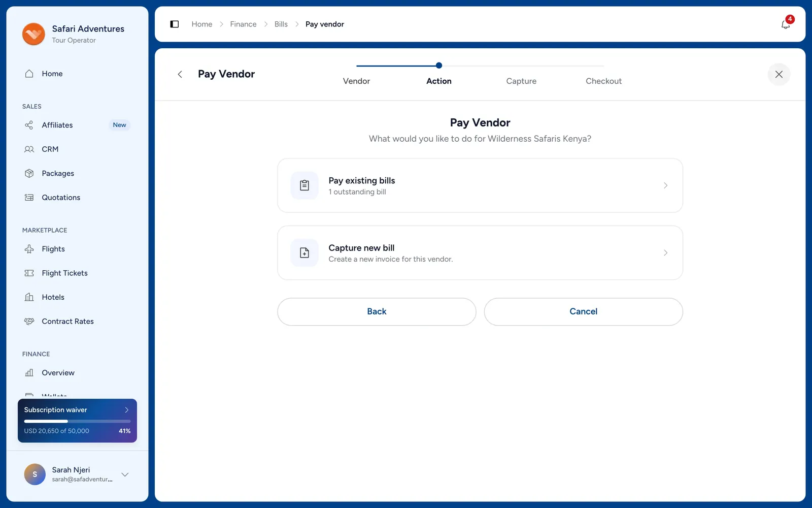Screen dimensions: 812x508
Task: Click the 'USD 20,650 of 50,000' text
Action: point(56,431)
